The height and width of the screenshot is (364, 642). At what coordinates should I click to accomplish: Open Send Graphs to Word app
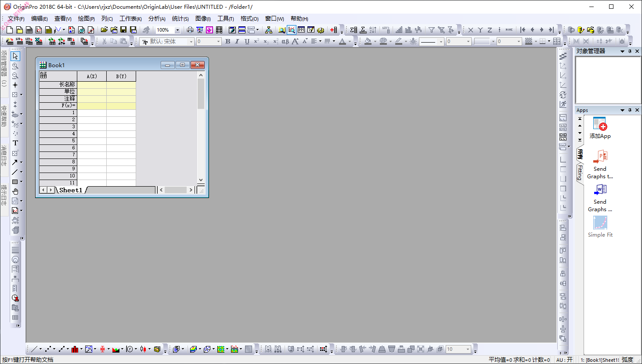[600, 198]
